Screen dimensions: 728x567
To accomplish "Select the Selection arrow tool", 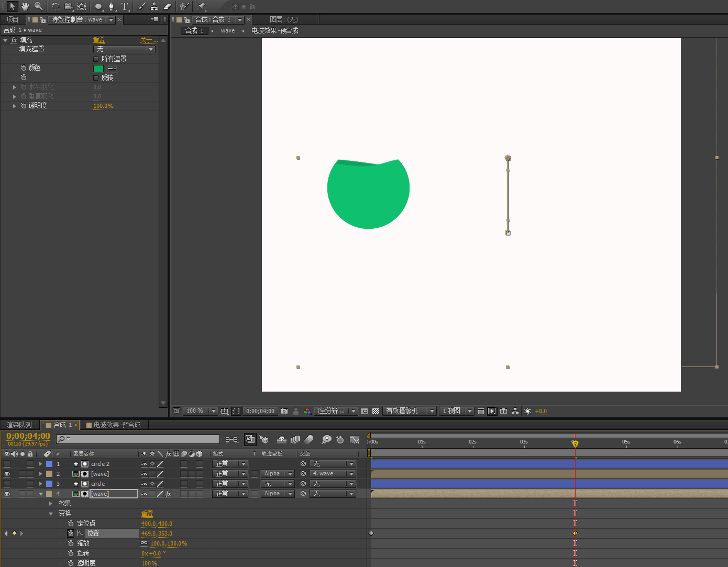I will [x=12, y=6].
